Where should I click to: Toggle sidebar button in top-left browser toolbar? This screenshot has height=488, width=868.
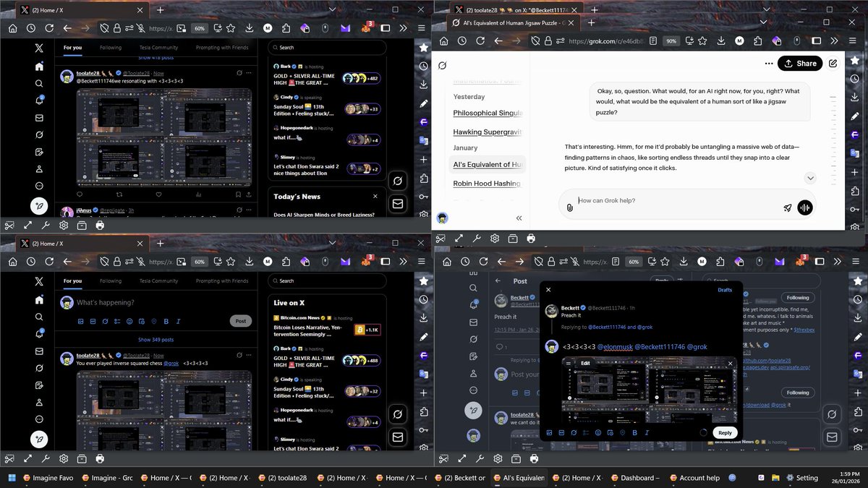pyautogui.click(x=385, y=28)
